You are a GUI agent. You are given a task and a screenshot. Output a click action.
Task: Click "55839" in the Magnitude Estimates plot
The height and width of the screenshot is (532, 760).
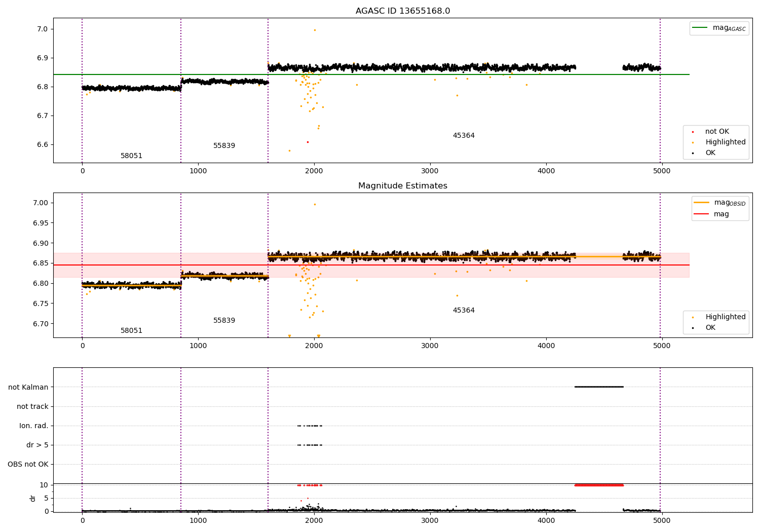224,321
